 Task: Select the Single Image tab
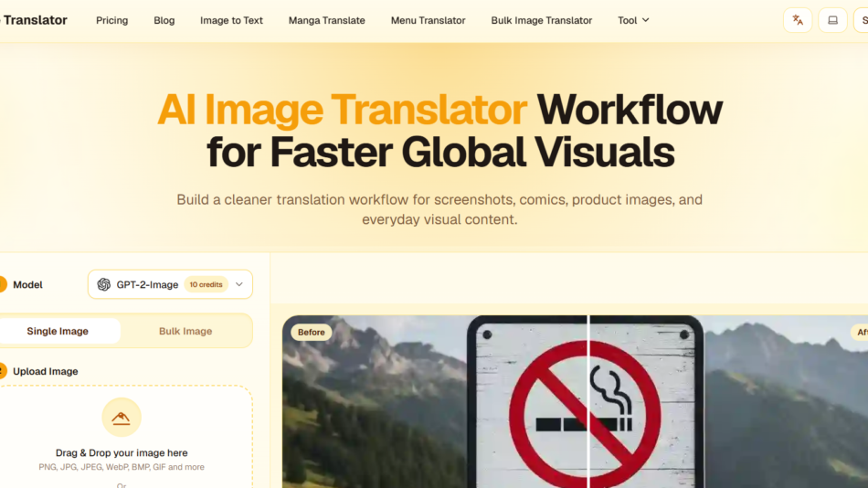(58, 331)
